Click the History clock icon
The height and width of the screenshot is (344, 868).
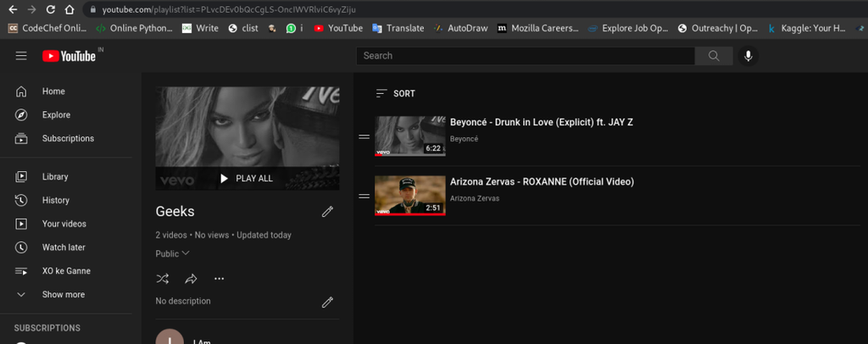(x=21, y=200)
